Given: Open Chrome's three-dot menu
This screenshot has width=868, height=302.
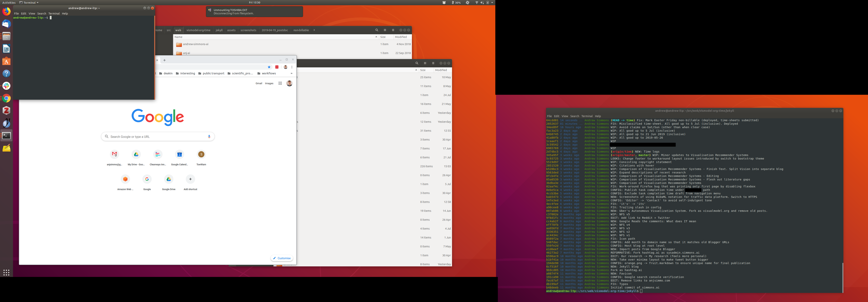Looking at the screenshot, I should click(292, 67).
